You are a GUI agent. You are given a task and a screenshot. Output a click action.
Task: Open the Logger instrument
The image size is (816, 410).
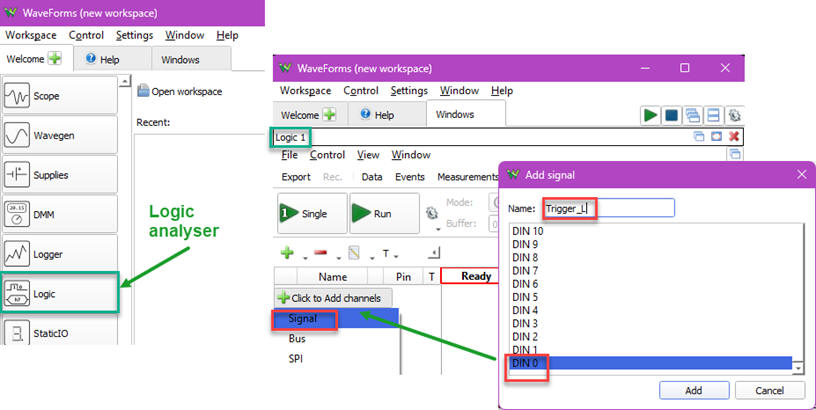tap(59, 254)
